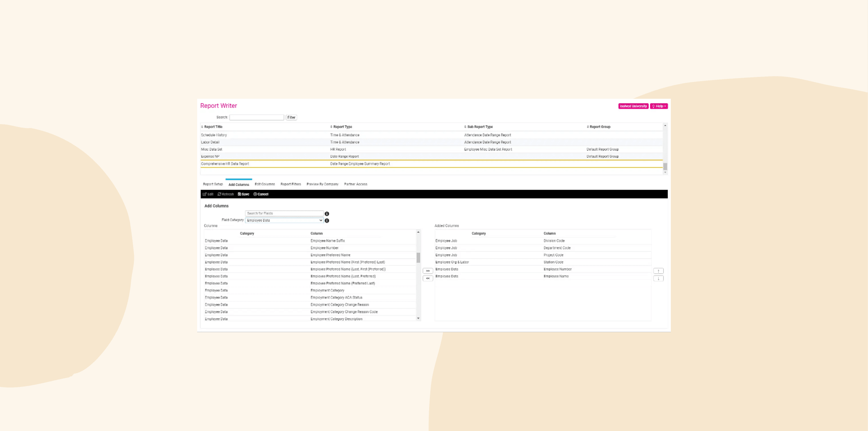Open the Report Filters tab
Screen dimensions: 868x431
coord(291,184)
